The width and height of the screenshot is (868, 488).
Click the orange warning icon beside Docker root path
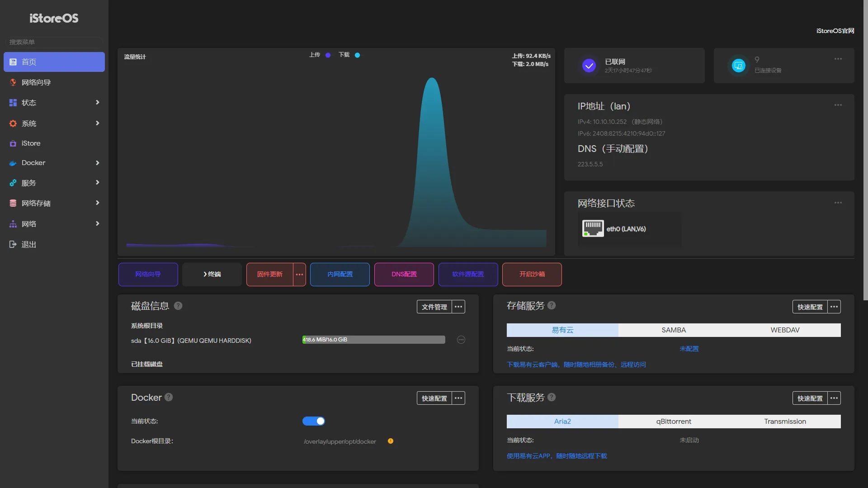[391, 441]
